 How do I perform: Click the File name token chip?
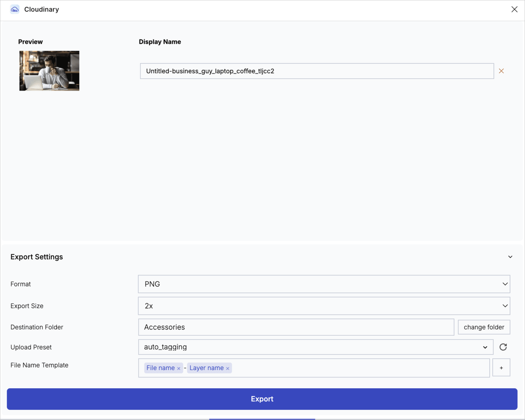point(163,368)
